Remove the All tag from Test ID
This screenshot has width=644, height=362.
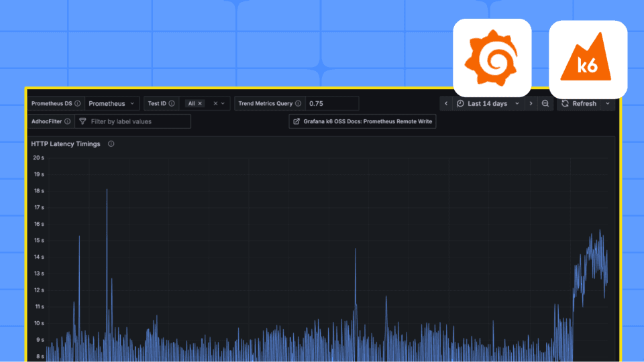pyautogui.click(x=200, y=103)
